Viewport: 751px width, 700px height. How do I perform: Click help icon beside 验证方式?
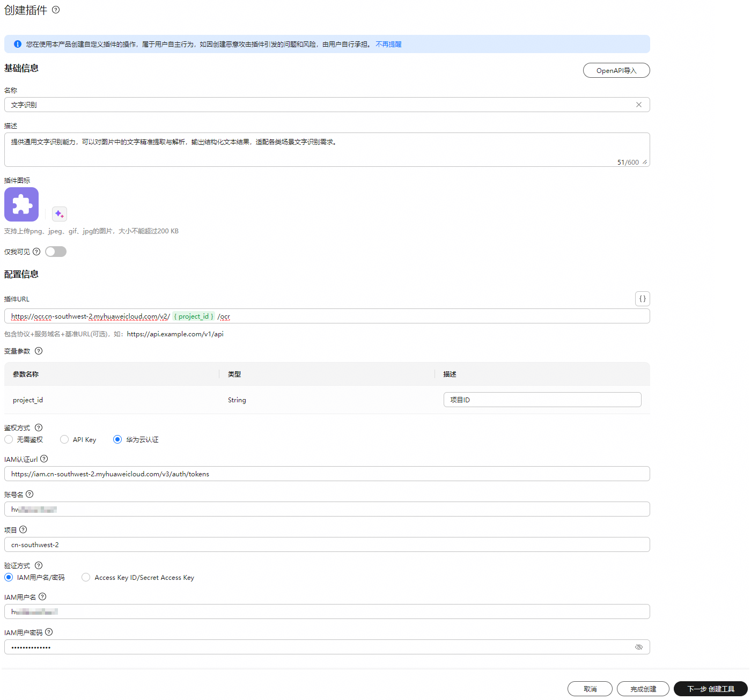39,565
